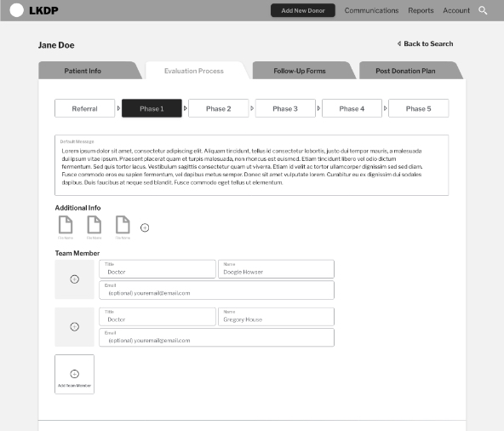
Task: Click arrow between Referral and Phase 1
Action: point(118,108)
